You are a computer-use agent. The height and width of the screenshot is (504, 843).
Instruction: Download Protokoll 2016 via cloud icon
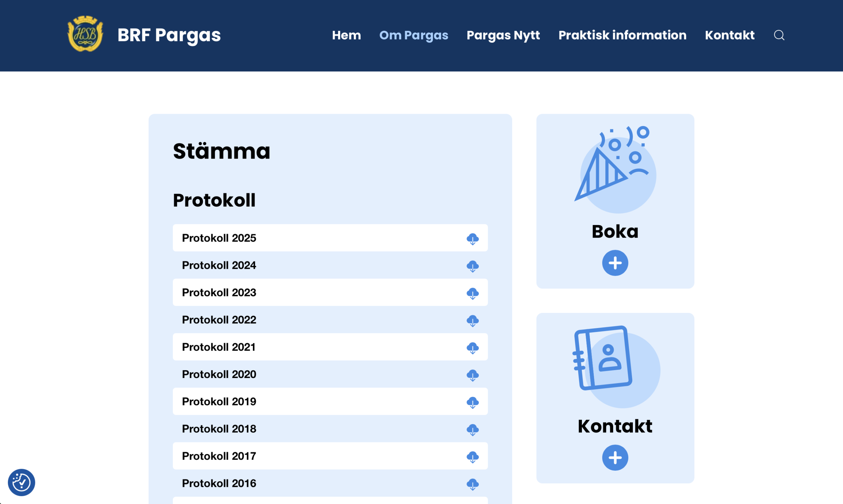473,484
